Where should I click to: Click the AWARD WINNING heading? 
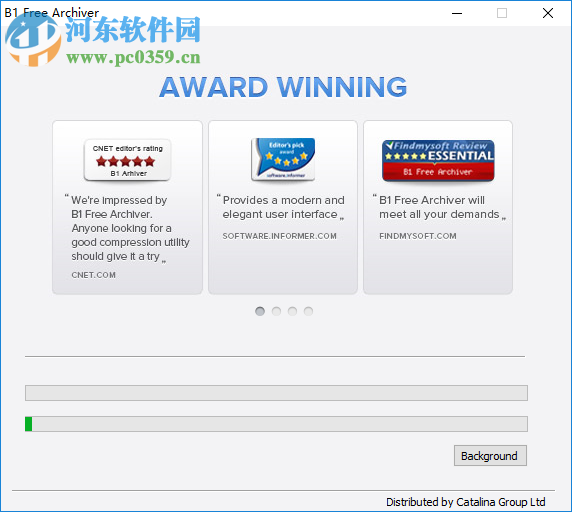click(x=283, y=87)
